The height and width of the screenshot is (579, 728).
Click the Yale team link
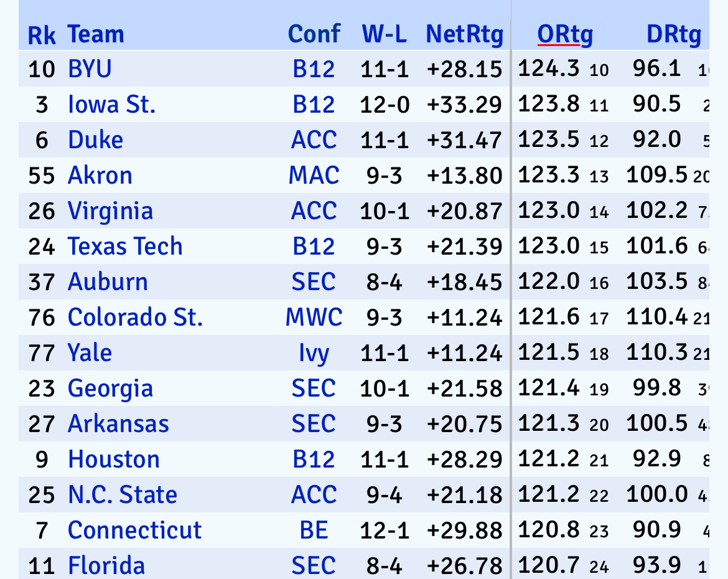click(90, 353)
